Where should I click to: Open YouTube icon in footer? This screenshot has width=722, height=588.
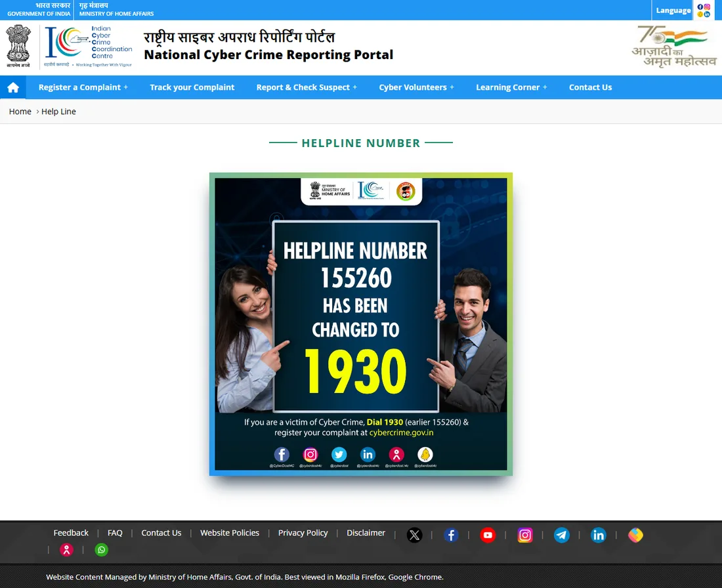tap(488, 535)
